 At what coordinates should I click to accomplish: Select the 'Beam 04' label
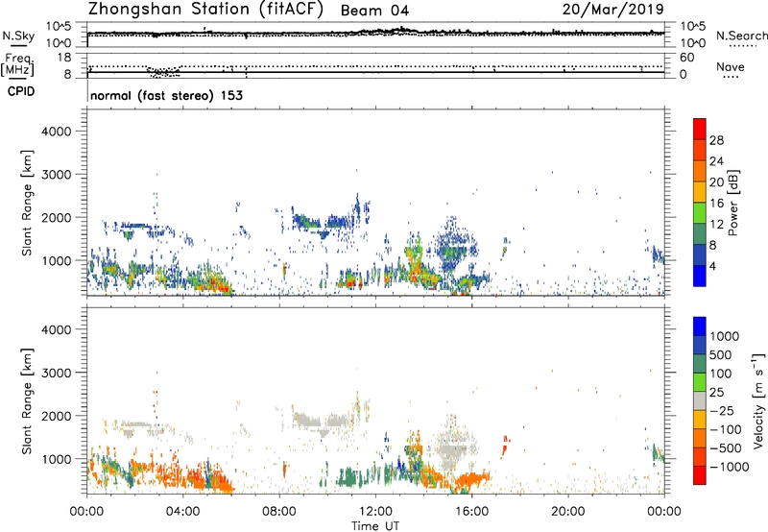374,11
